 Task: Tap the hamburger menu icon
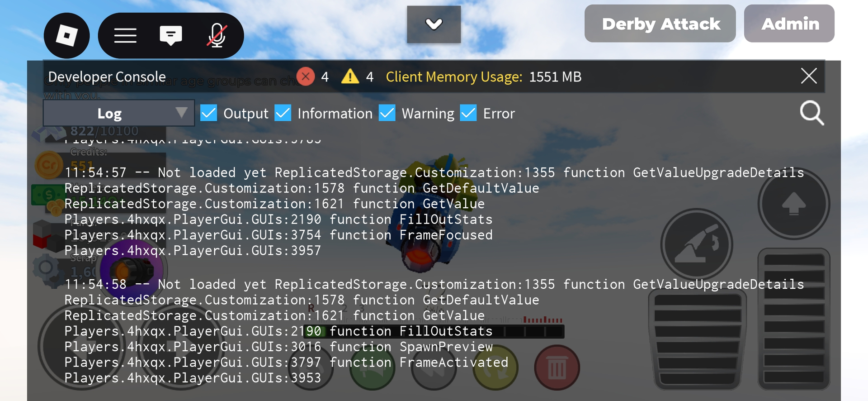point(125,35)
